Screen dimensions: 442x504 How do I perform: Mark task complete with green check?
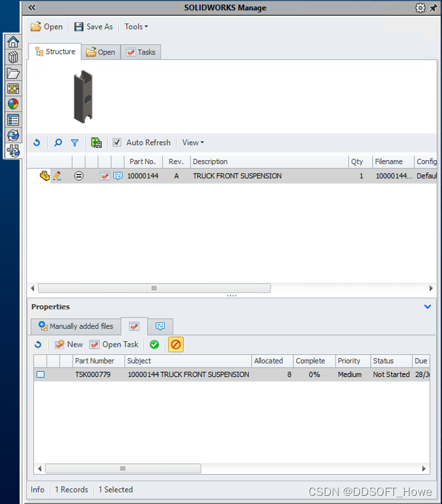click(154, 345)
